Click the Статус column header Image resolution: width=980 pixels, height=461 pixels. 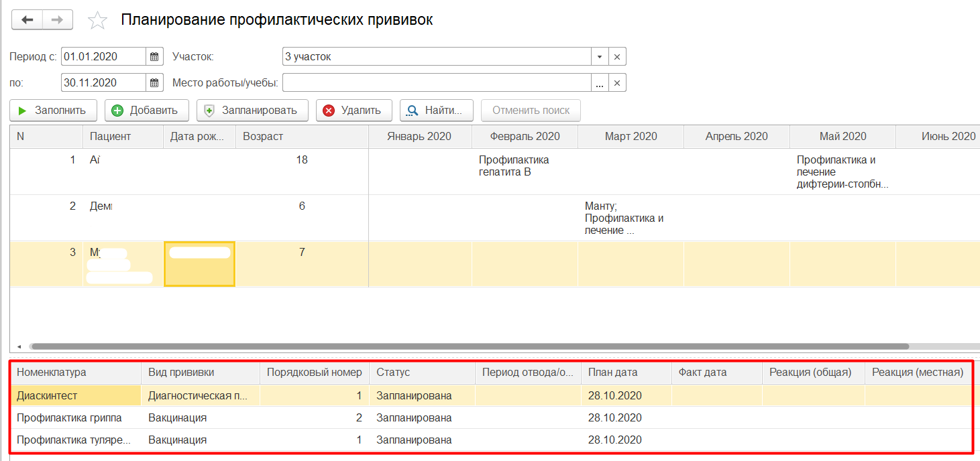click(393, 373)
